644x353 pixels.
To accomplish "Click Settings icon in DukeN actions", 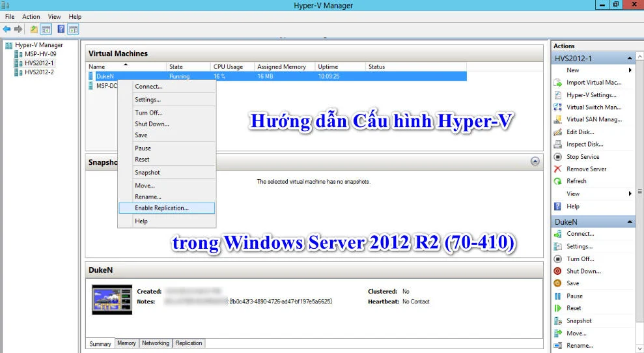I will (557, 246).
